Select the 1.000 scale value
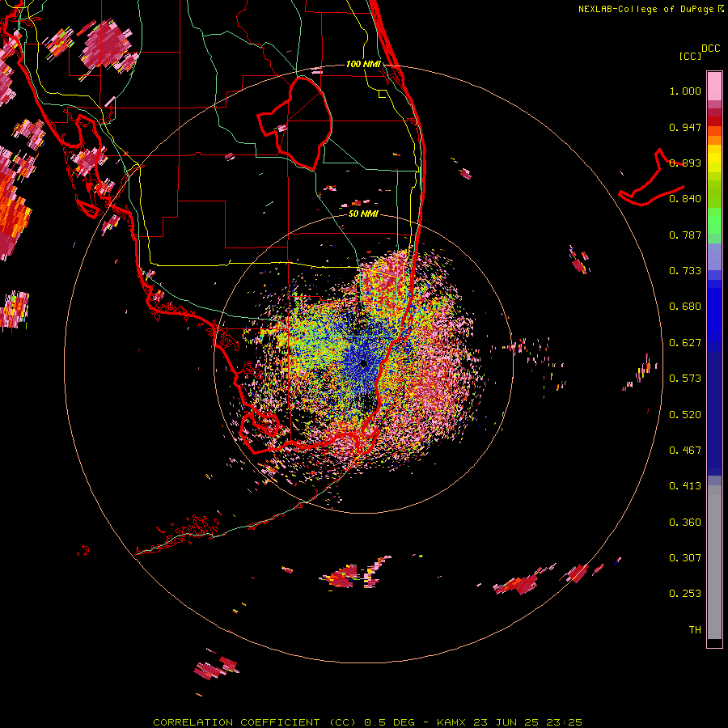The image size is (728, 728). 685,91
